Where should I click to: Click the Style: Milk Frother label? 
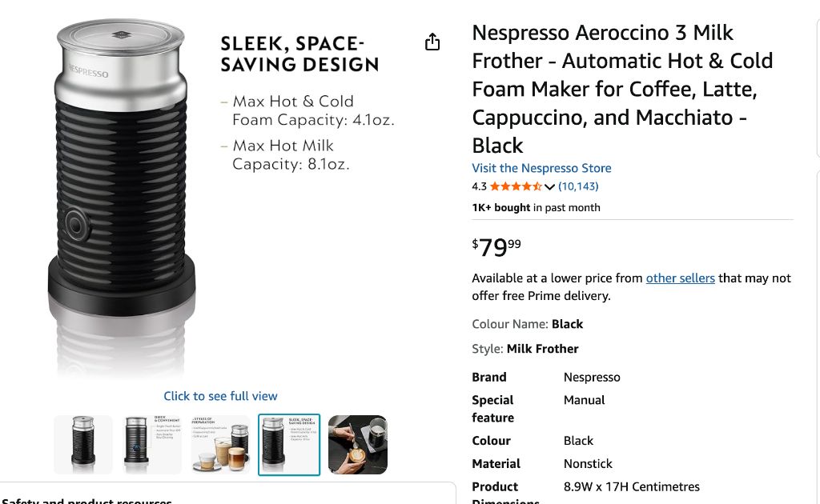(525, 349)
